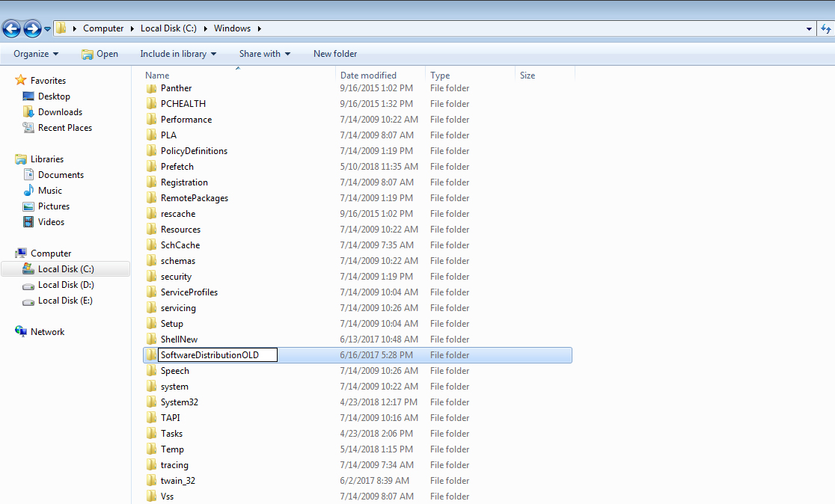Create a New folder from toolbar
Screen dimensions: 835x504
point(335,54)
